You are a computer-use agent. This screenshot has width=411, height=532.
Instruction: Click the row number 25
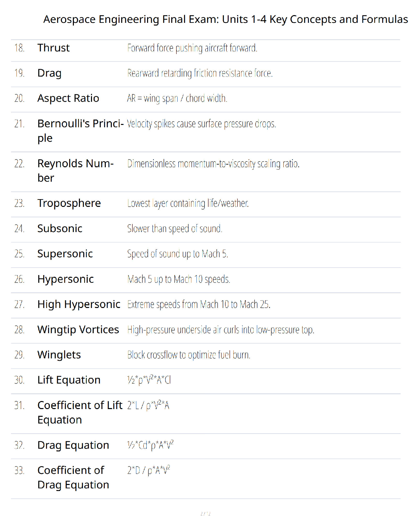19,254
